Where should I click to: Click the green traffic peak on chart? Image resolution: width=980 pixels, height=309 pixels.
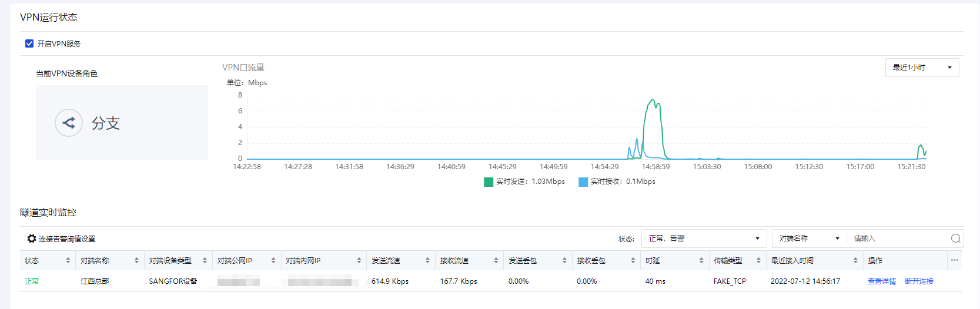click(653, 101)
